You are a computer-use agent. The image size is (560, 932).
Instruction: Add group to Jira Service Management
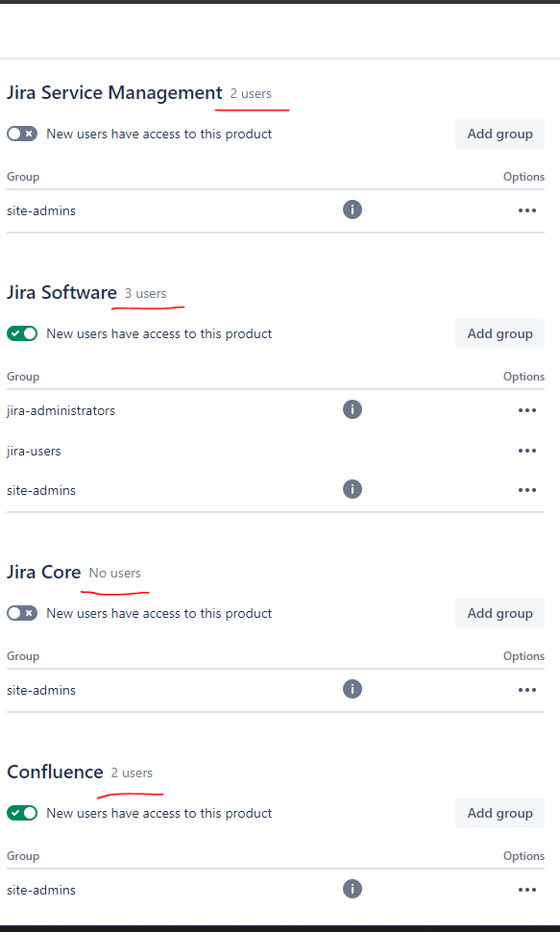(x=499, y=134)
